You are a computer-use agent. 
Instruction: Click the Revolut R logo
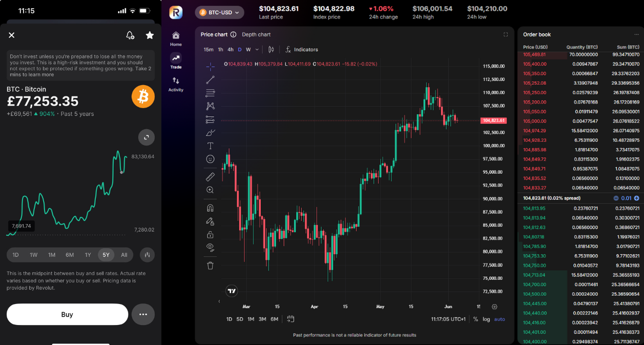pyautogui.click(x=176, y=12)
